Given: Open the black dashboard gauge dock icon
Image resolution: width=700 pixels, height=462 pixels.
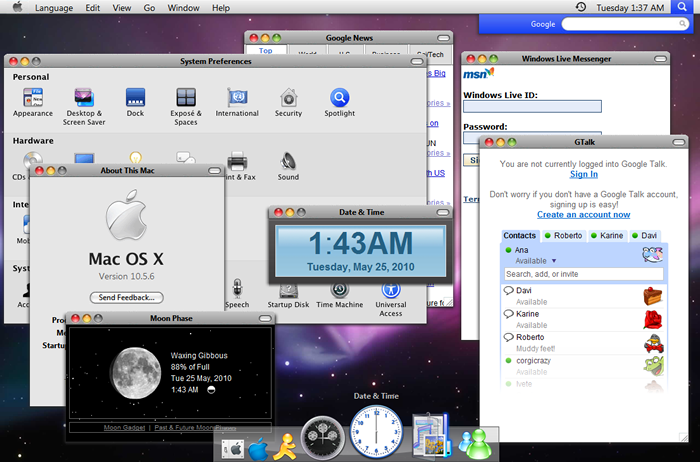Looking at the screenshot, I should (x=323, y=438).
